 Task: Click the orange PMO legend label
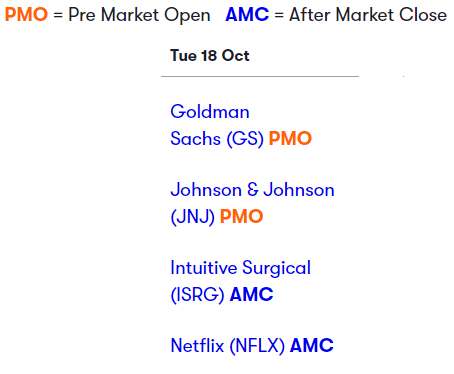click(x=26, y=15)
